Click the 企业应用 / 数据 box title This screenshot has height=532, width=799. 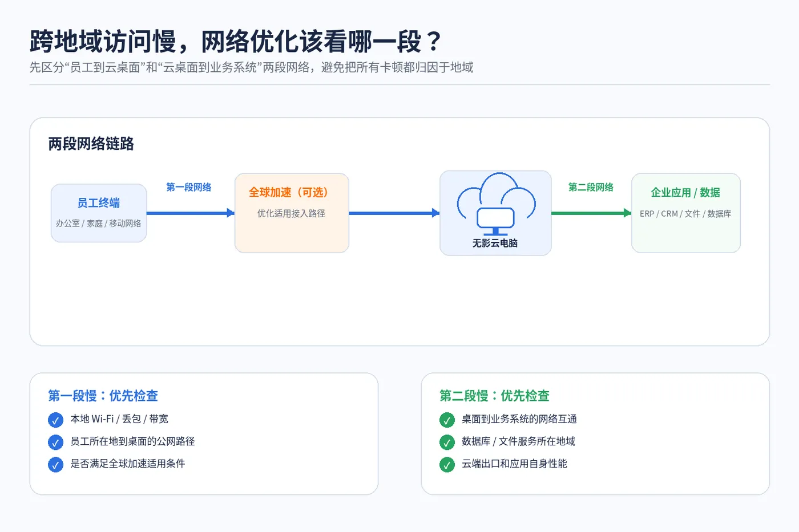click(x=686, y=192)
